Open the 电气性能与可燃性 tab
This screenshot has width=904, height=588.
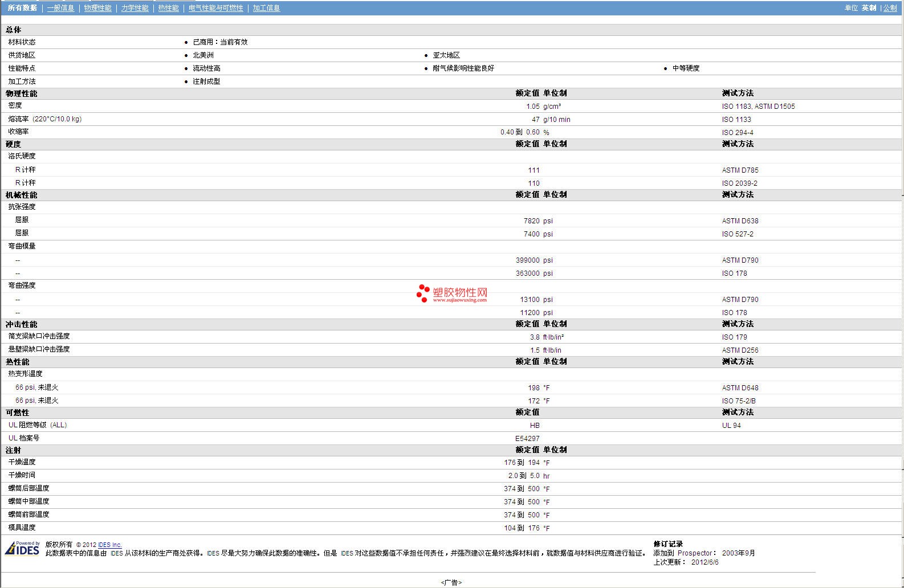215,8
